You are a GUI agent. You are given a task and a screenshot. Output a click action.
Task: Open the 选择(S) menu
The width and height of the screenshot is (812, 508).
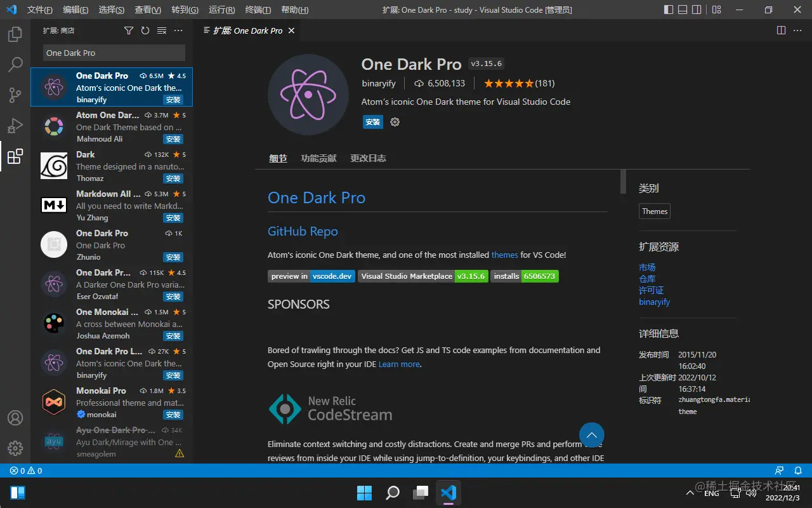click(112, 10)
